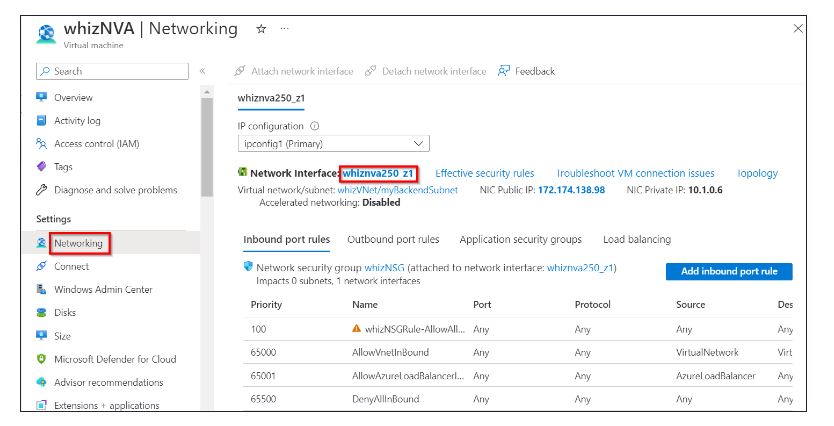Open Effective security rules
The image size is (834, 426).
tap(485, 173)
